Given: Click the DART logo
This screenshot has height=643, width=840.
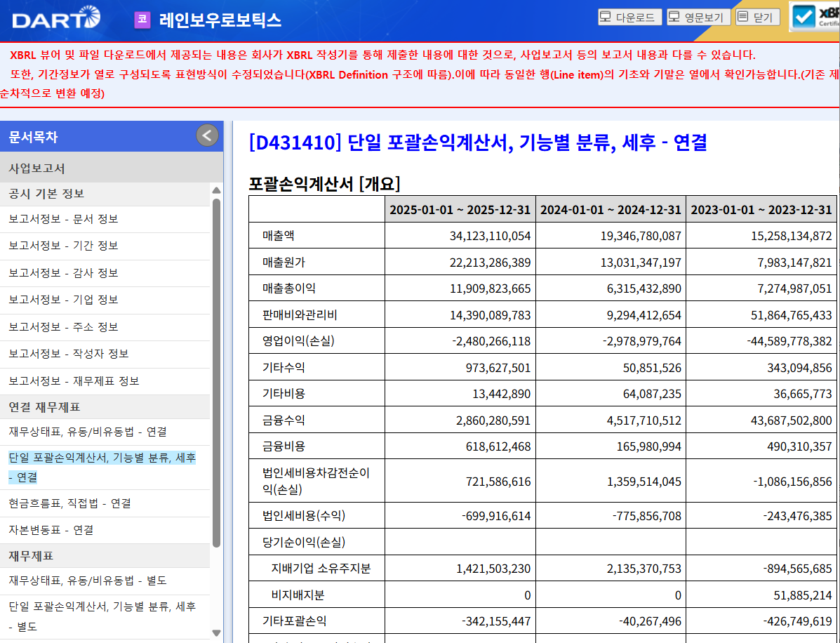Looking at the screenshot, I should 55,18.
